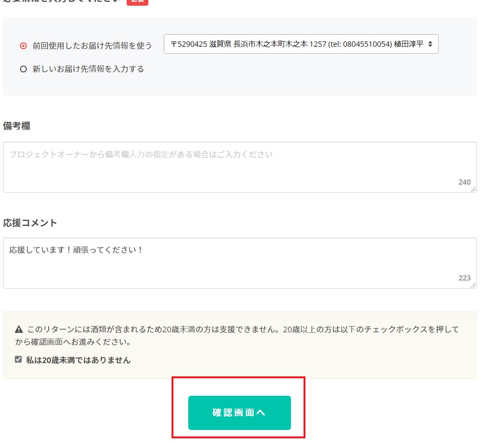
Task: Uncheck the 20歳未満ではありません checkbox
Action: tap(18, 359)
